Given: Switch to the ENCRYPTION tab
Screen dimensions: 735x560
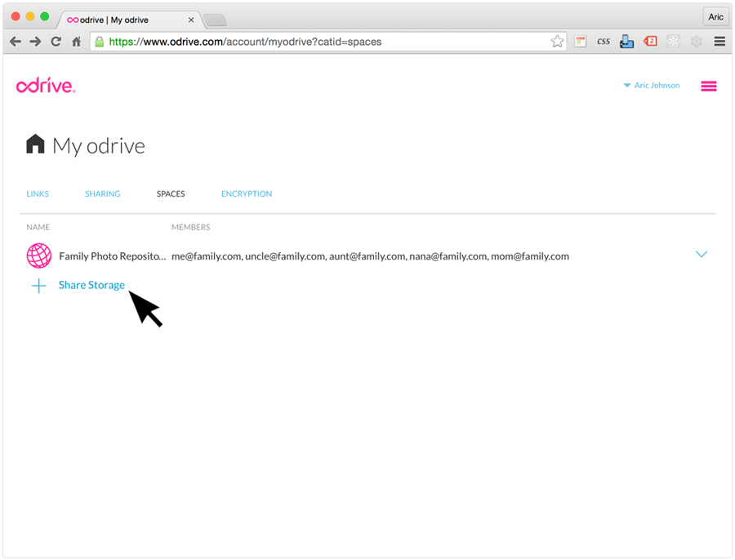Looking at the screenshot, I should point(247,194).
